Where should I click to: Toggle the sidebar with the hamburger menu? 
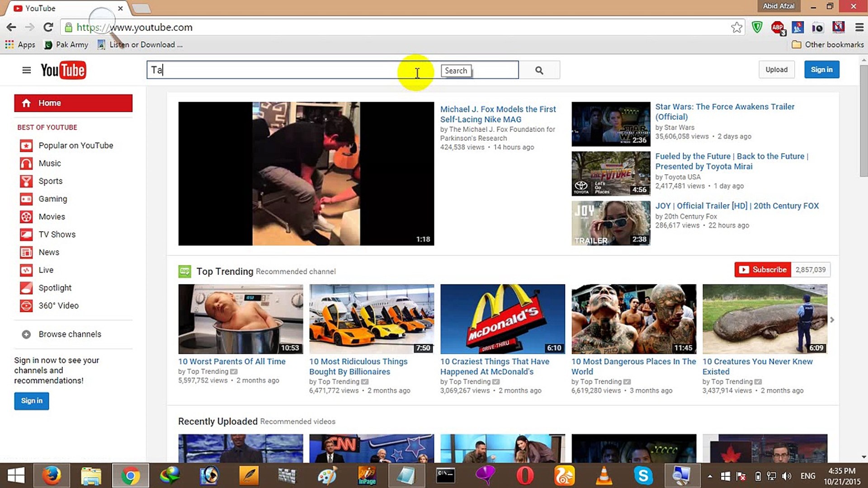tap(26, 70)
